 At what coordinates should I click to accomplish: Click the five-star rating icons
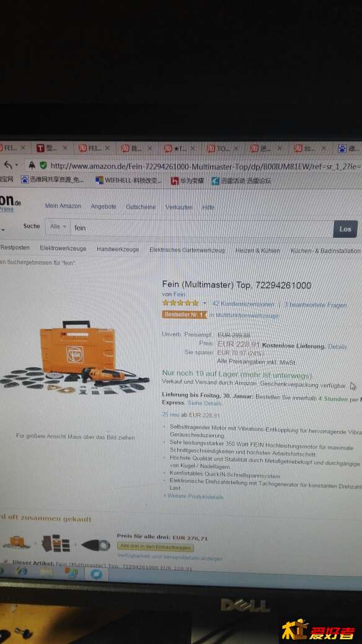coord(180,303)
